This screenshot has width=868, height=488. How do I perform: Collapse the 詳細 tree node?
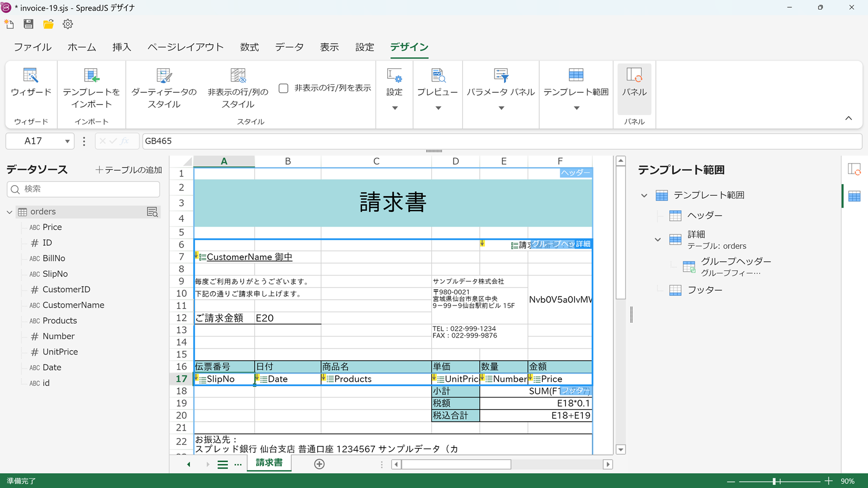pyautogui.click(x=658, y=239)
